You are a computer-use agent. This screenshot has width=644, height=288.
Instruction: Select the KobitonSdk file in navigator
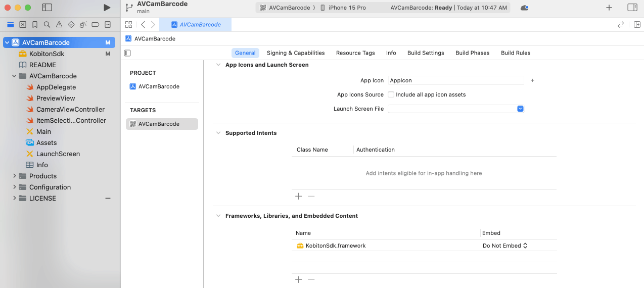[x=47, y=54]
